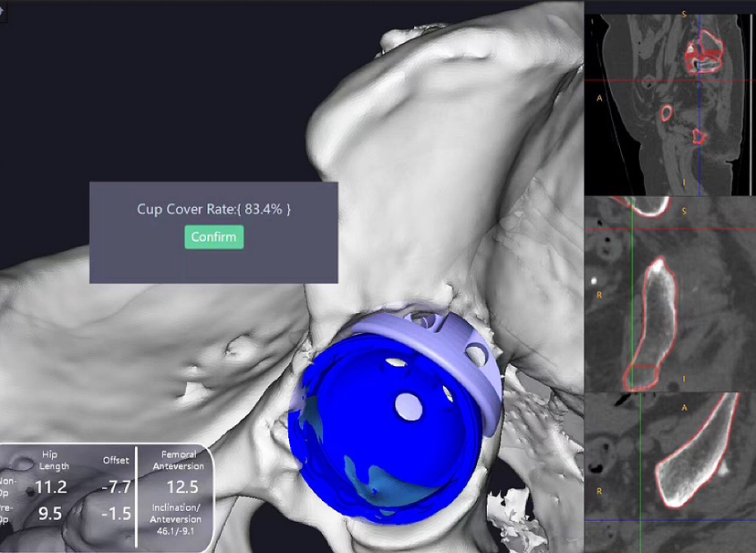Click the Pre-Op Hip Length value 9.5

pos(50,514)
